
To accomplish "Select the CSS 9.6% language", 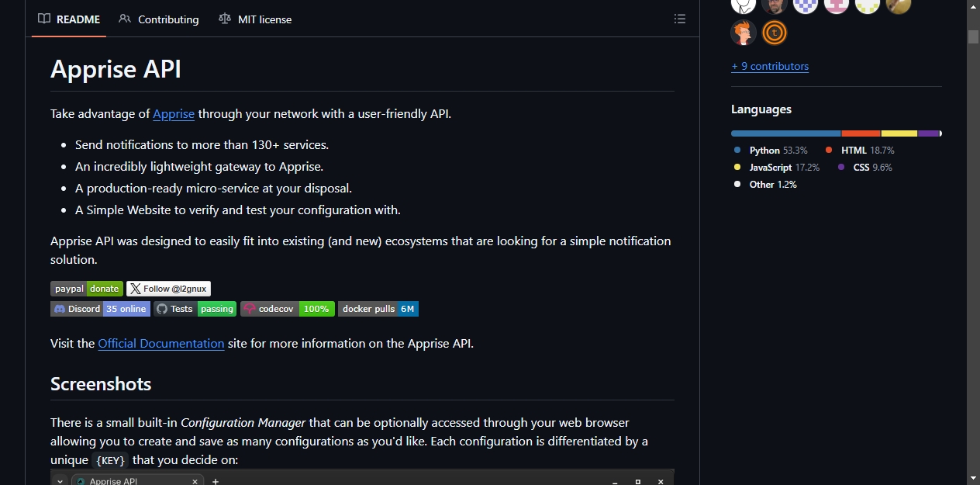I will click(x=864, y=168).
